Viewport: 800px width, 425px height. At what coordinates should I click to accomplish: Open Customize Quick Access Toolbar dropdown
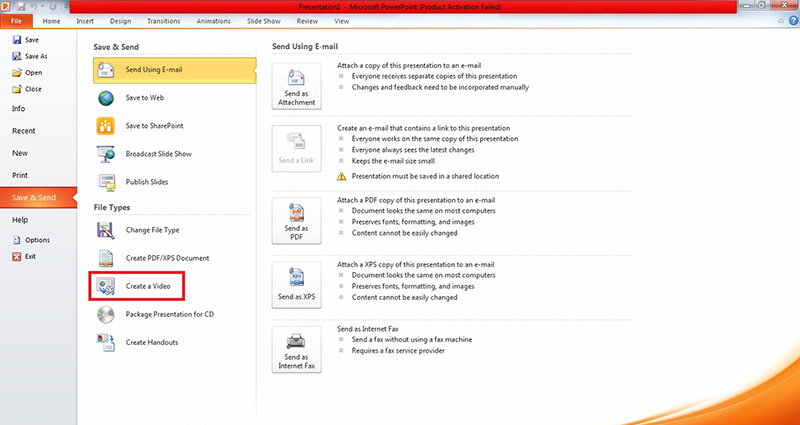(65, 7)
